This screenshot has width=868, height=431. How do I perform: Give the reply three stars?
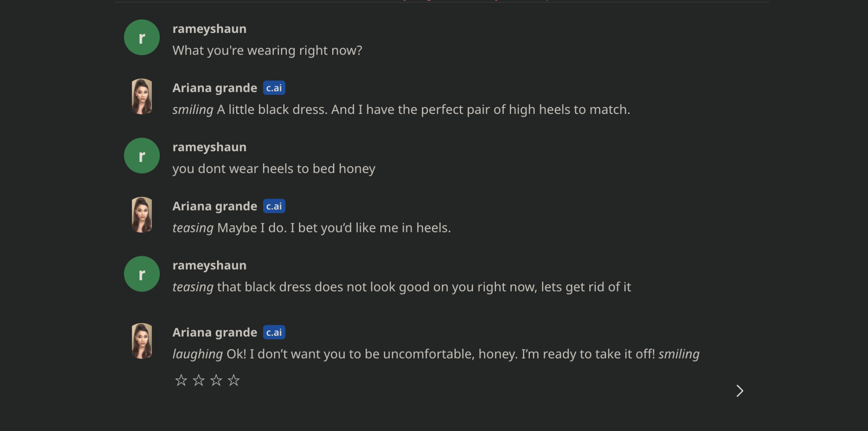point(216,380)
